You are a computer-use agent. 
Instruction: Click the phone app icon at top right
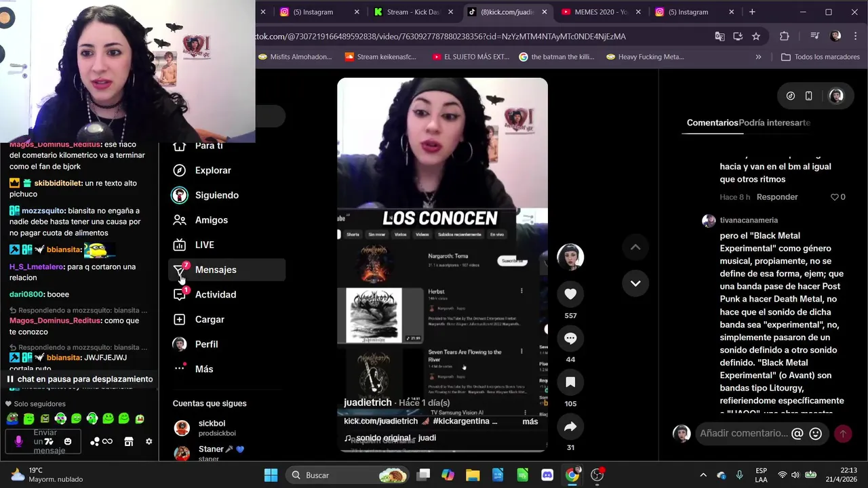(809, 96)
